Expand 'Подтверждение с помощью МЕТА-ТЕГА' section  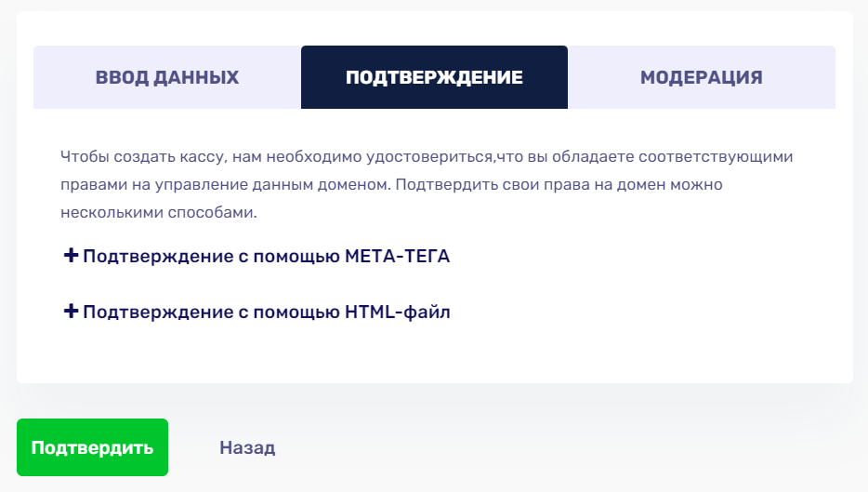pos(256,256)
